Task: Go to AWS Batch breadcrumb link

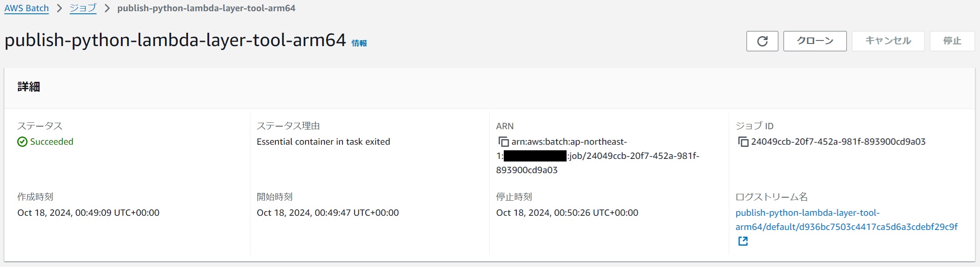Action: (x=27, y=8)
